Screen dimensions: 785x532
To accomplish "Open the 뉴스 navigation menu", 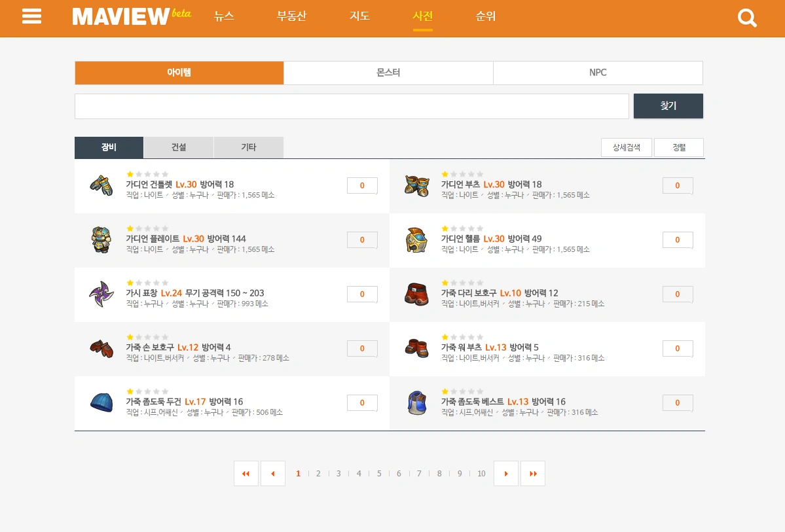I will point(224,16).
